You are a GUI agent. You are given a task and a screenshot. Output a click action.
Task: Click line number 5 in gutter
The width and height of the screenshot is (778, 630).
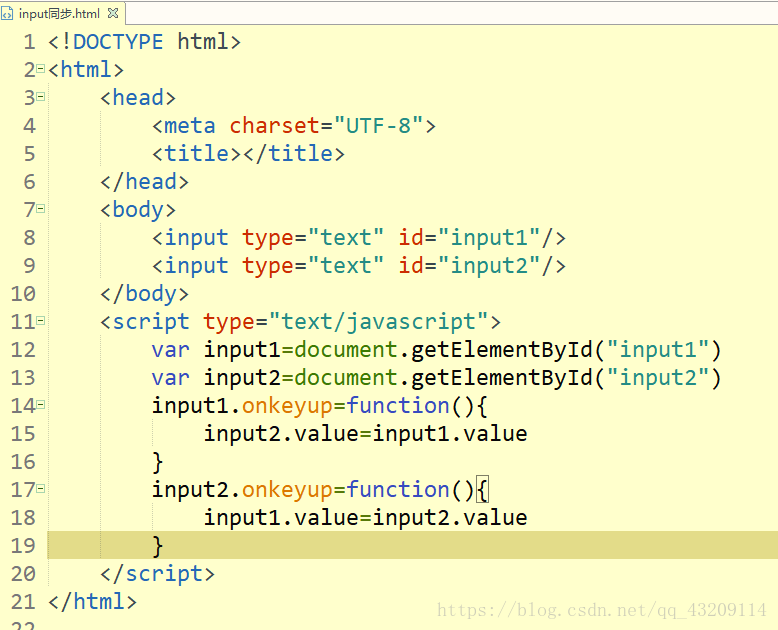pos(29,154)
